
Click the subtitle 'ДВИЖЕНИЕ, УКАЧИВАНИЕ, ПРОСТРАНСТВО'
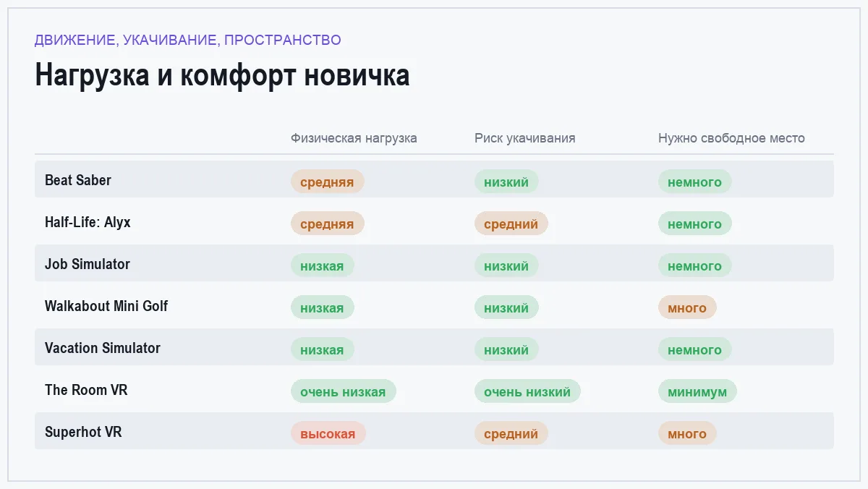[x=187, y=40]
